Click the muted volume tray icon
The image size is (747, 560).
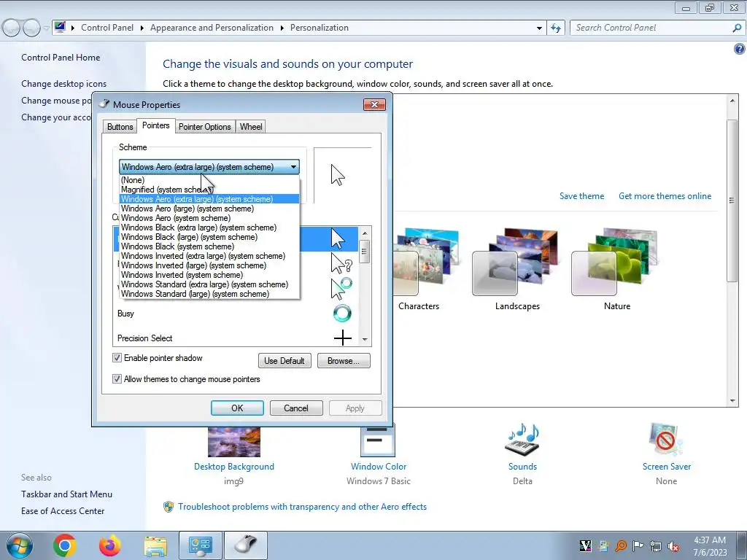673,546
